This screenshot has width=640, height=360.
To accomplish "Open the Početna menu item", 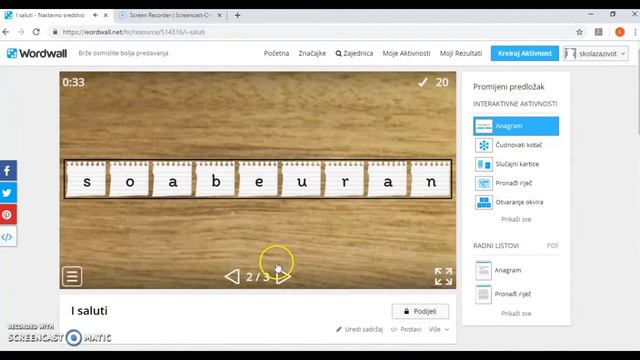I will (x=276, y=53).
